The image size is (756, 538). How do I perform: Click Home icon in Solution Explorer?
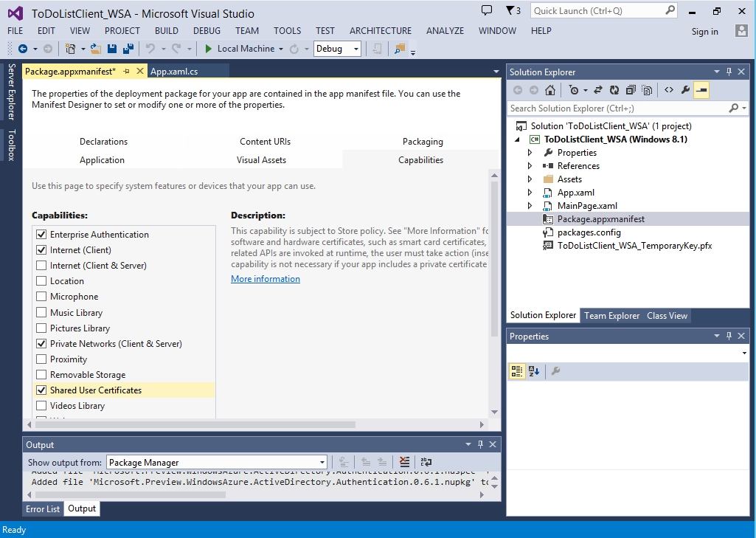549,90
